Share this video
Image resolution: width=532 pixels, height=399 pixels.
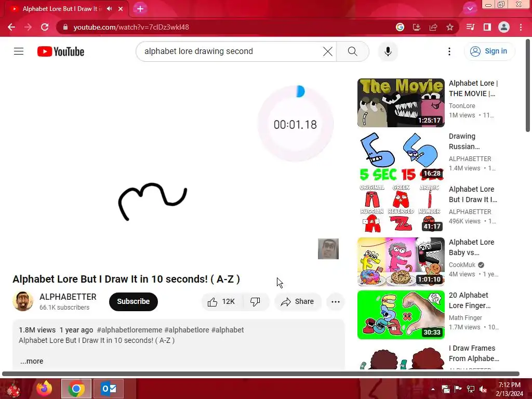[x=298, y=302]
